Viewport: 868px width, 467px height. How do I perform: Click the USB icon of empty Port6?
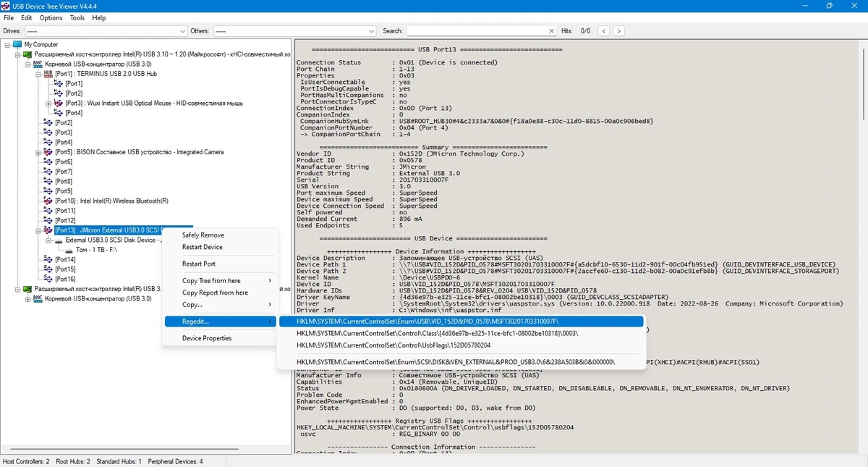pos(48,161)
